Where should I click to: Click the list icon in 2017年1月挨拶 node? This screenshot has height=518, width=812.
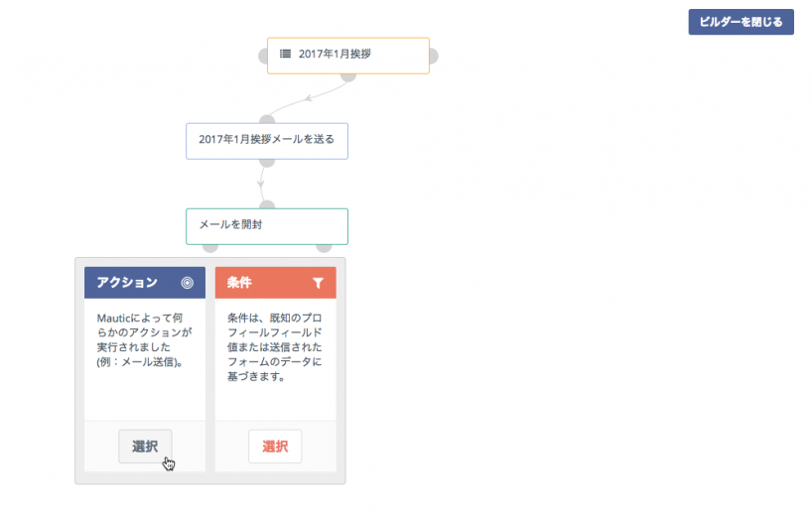click(285, 54)
